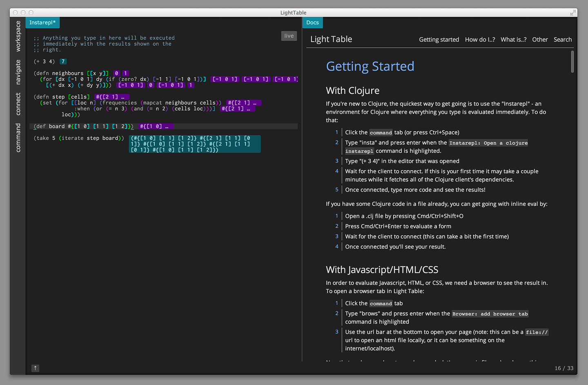This screenshot has width=588, height=385.
Task: Open the connect sidebar tab
Action: click(x=18, y=104)
